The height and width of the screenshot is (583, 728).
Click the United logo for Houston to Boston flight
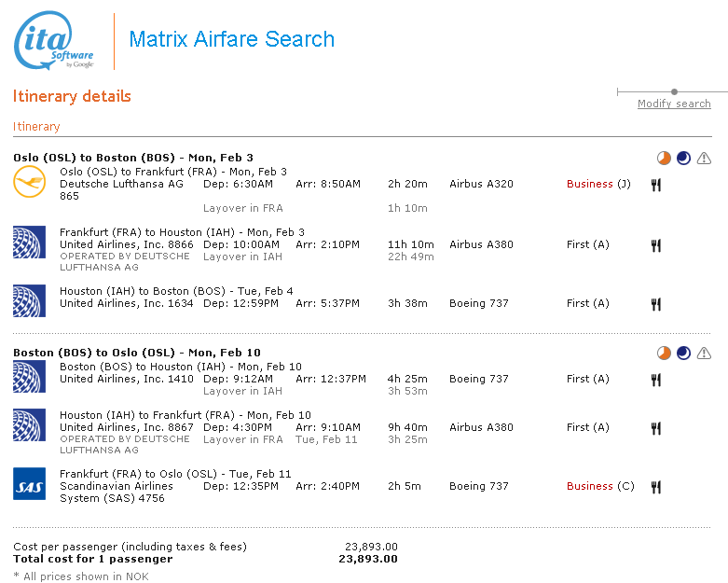pyautogui.click(x=29, y=300)
